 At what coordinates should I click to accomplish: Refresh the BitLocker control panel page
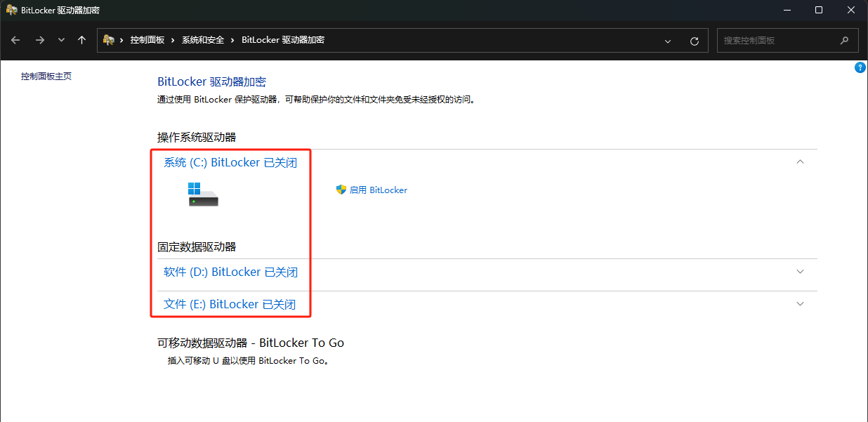(x=695, y=41)
